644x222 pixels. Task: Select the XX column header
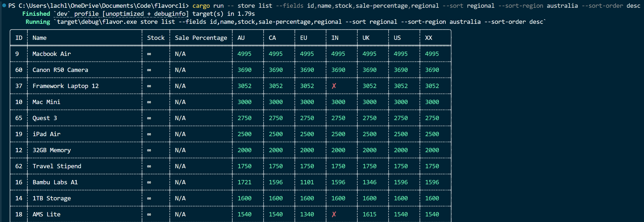(428, 38)
